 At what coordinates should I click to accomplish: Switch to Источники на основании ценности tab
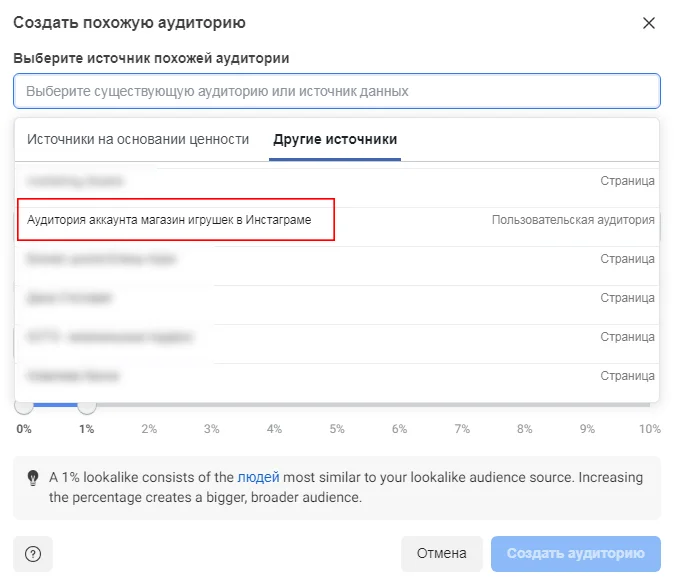[138, 140]
